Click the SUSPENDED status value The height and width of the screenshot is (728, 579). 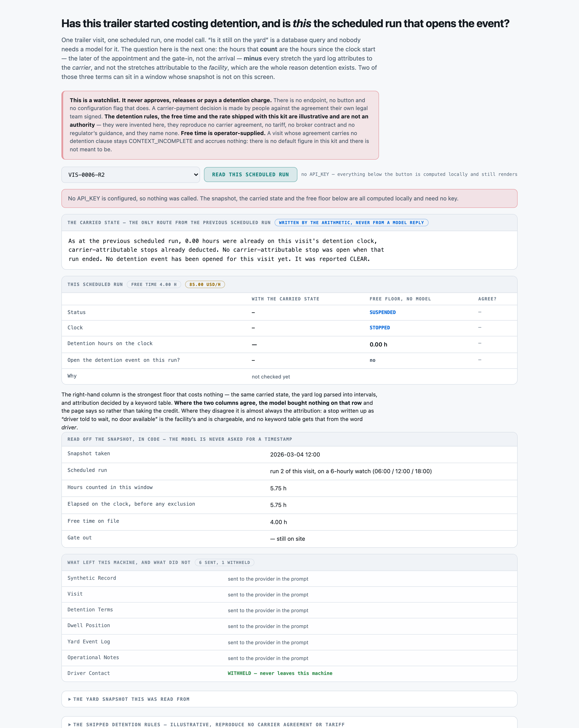[x=382, y=312]
